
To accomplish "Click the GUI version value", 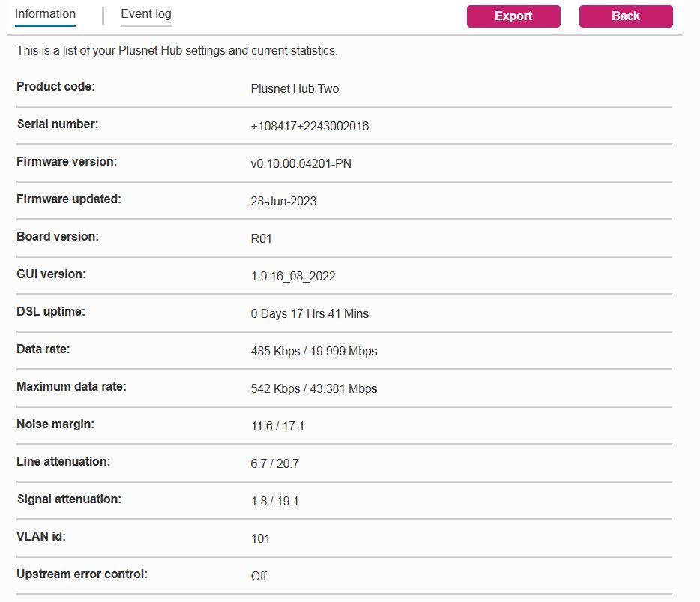I will click(293, 276).
